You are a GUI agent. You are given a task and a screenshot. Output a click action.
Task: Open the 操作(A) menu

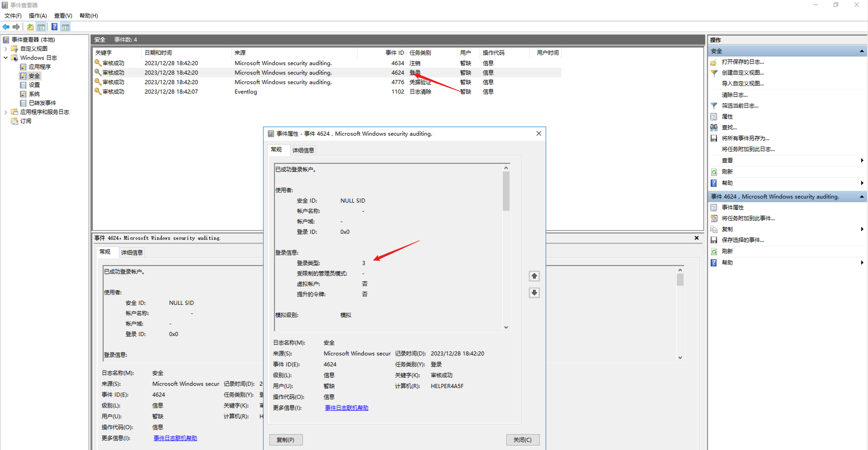tap(37, 16)
